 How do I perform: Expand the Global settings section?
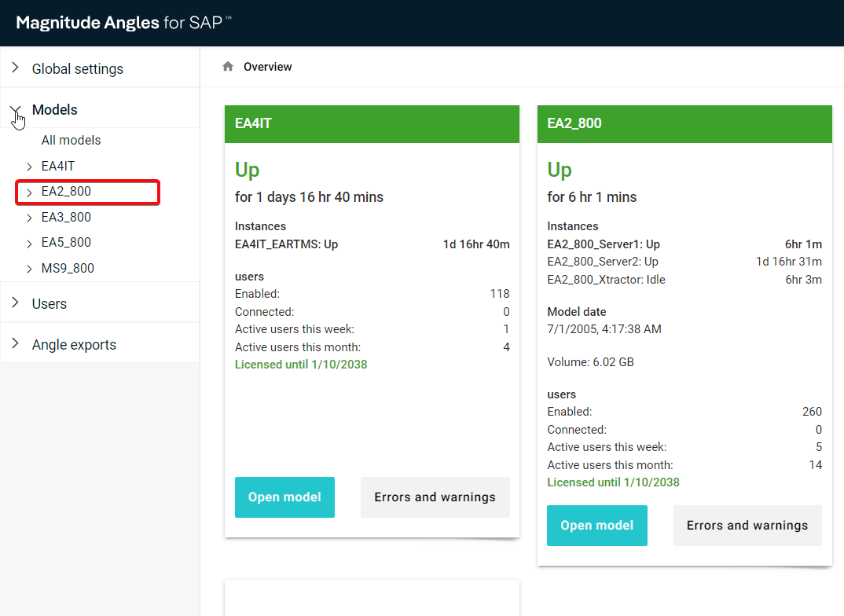[x=77, y=69]
